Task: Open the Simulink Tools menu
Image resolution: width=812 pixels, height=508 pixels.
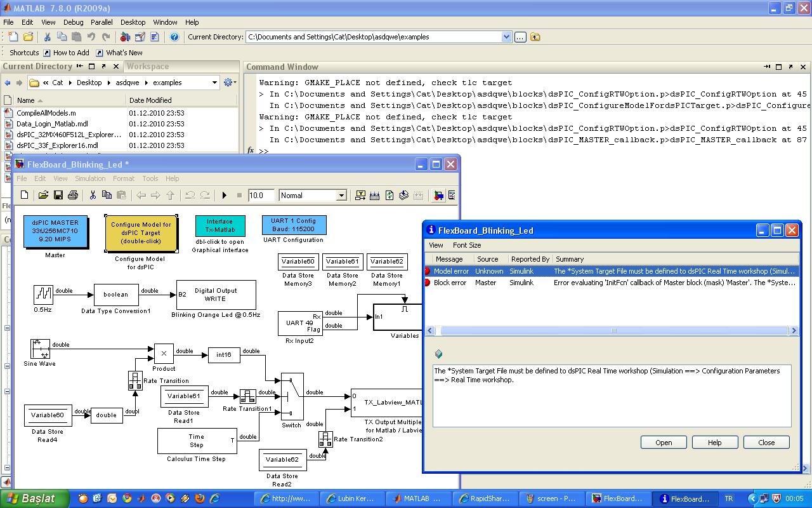Action: (150, 178)
